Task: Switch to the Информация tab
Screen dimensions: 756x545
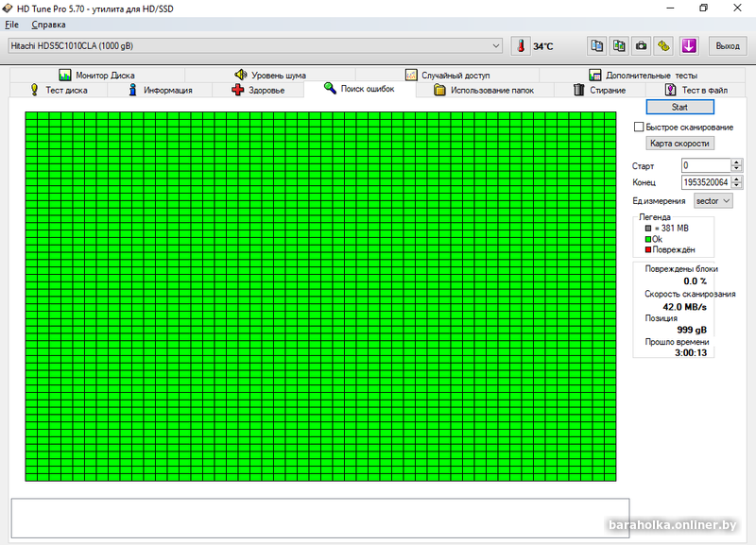Action: (x=160, y=90)
